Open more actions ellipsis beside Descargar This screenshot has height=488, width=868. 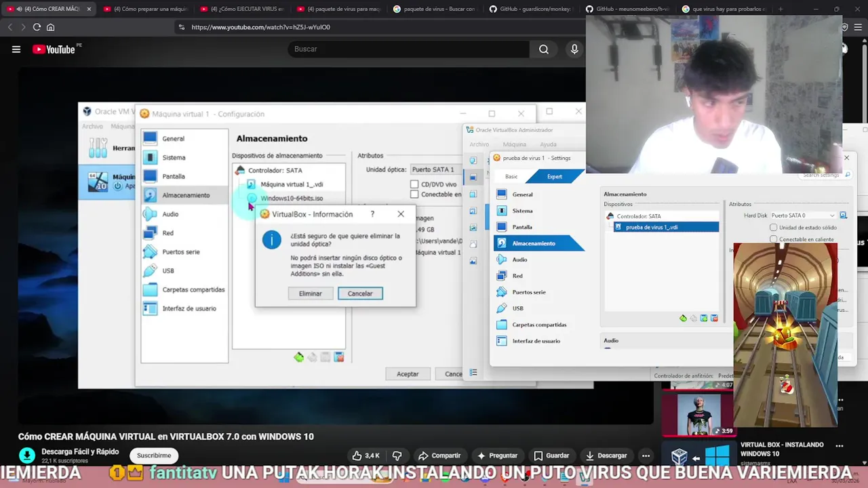tap(646, 455)
